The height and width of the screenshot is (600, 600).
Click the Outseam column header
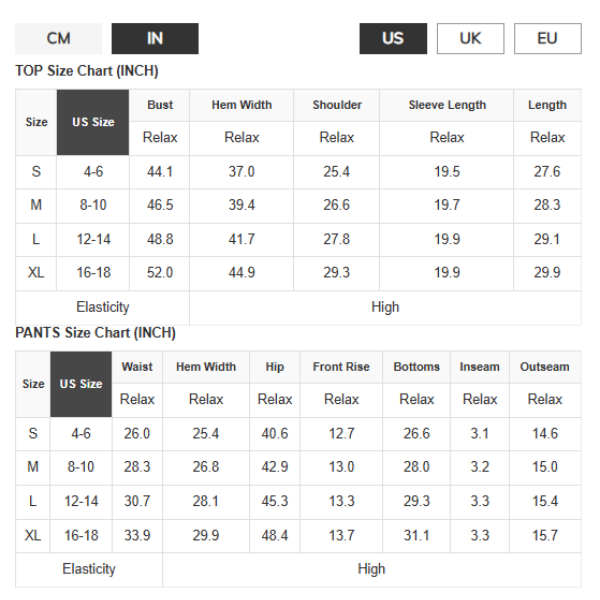pyautogui.click(x=544, y=367)
